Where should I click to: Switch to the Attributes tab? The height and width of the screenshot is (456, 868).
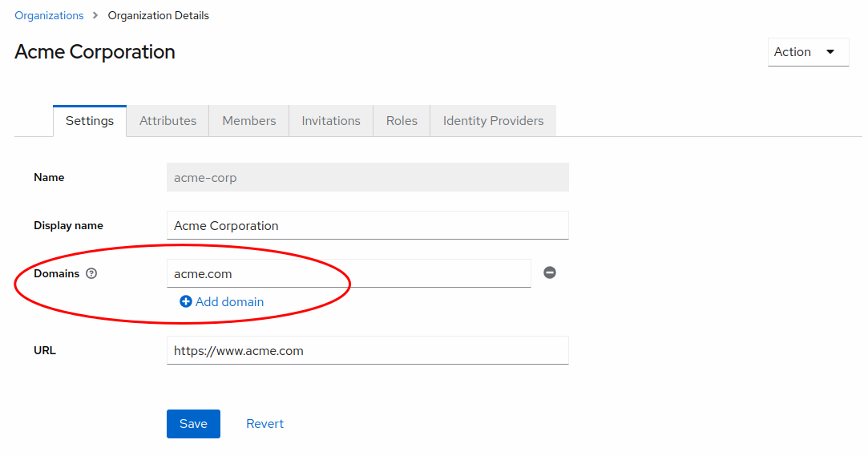coord(168,121)
